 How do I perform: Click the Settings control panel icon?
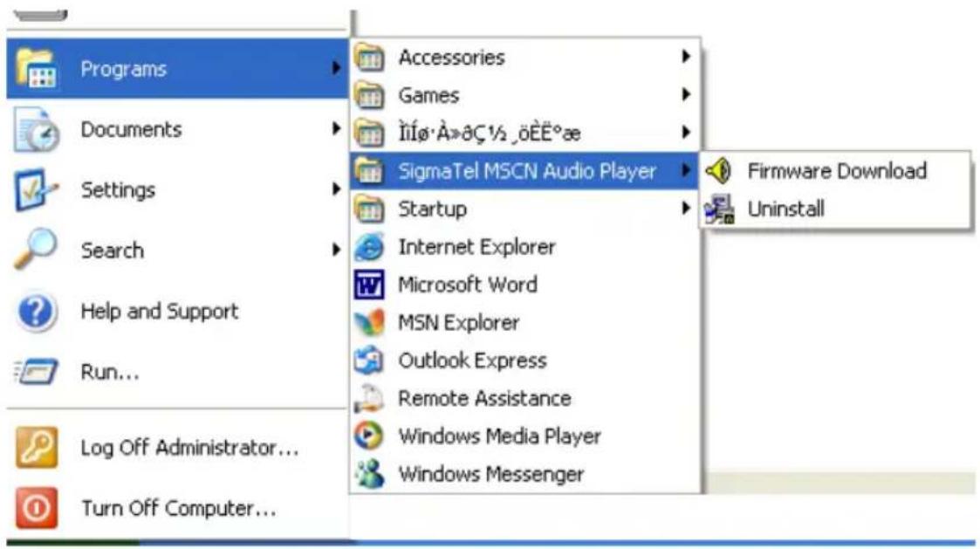click(x=35, y=190)
